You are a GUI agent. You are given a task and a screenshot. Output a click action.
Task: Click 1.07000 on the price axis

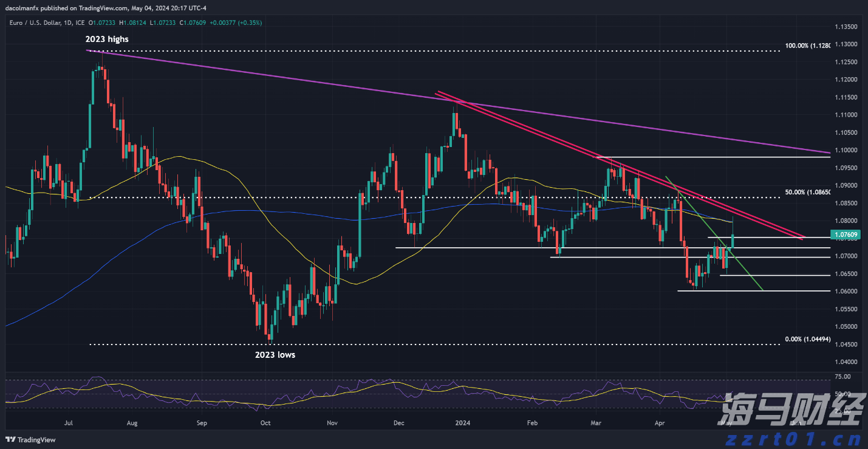click(x=846, y=256)
